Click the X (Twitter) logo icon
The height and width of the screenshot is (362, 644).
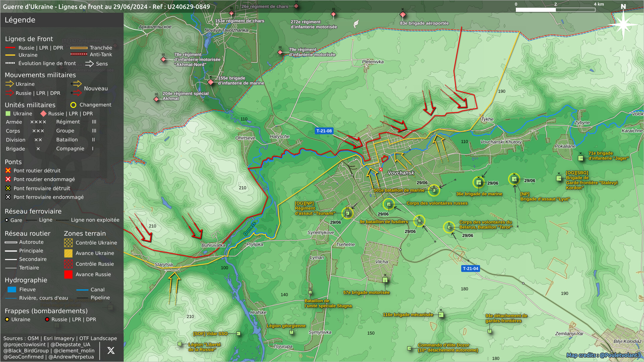coord(111,351)
